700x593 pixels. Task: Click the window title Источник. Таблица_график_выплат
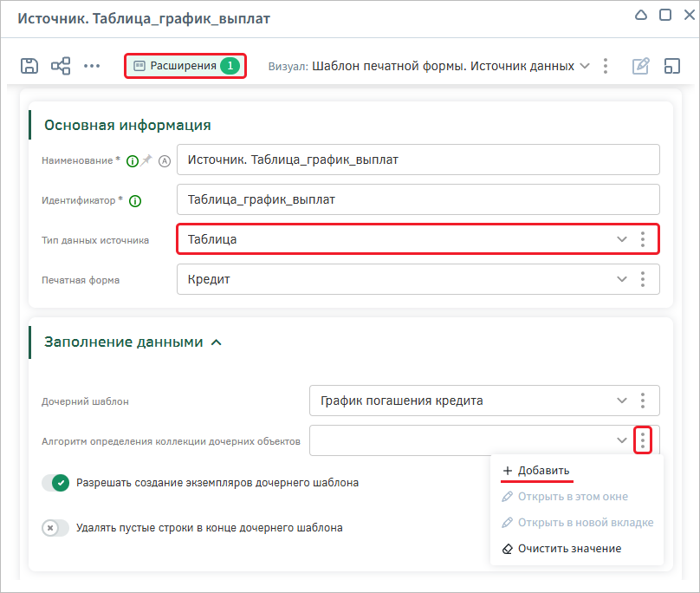[144, 19]
